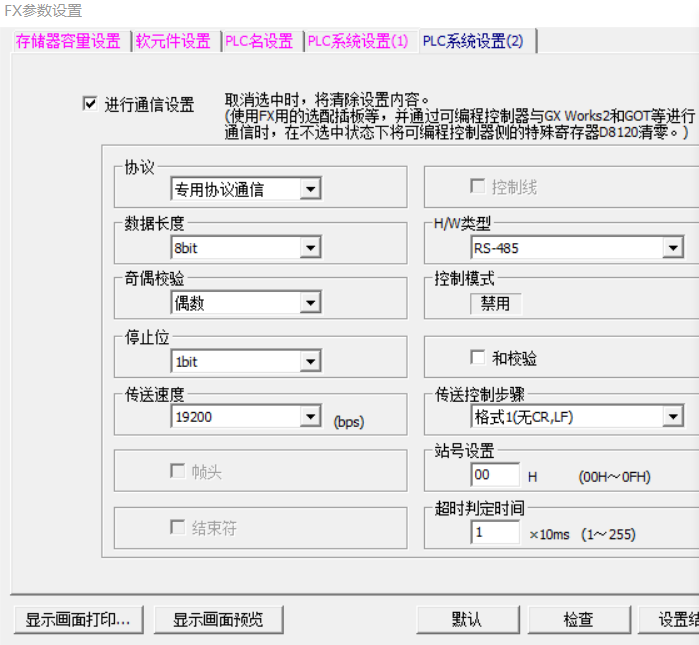Toggle the 控制线 checkbox
Screen dimensions: 699x645
coord(478,187)
